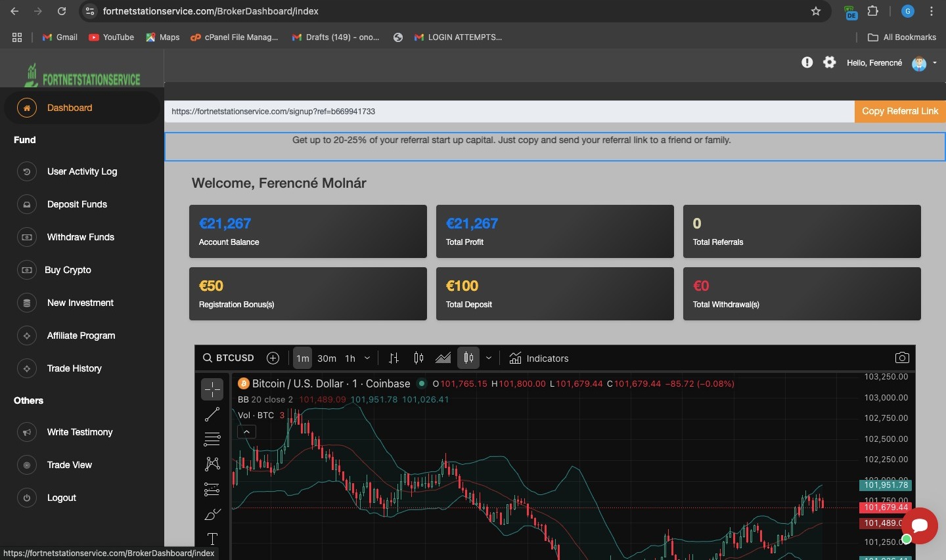Open the settings gear in header
Image resolution: width=946 pixels, height=560 pixels.
(830, 62)
